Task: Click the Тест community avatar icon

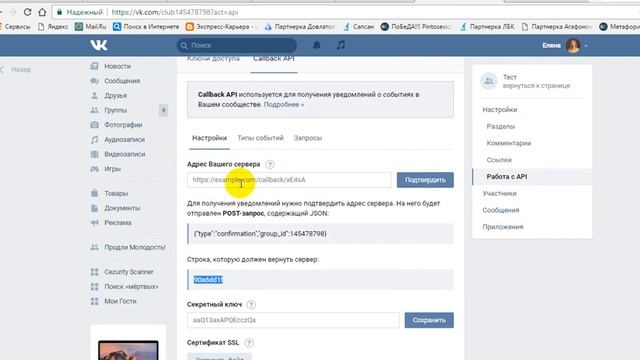Action: [489, 81]
